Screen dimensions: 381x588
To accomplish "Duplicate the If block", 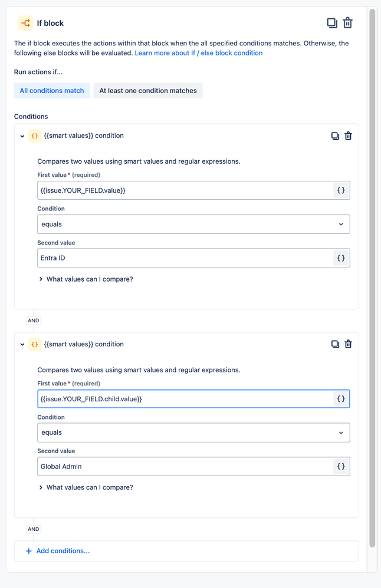I will [x=332, y=23].
